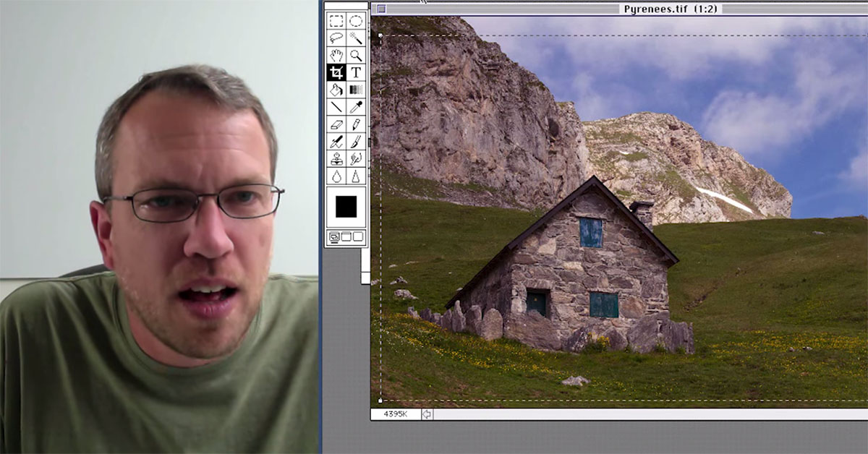This screenshot has width=868, height=454.
Task: Close the Pyrenees.tif window using its close box
Action: point(380,9)
